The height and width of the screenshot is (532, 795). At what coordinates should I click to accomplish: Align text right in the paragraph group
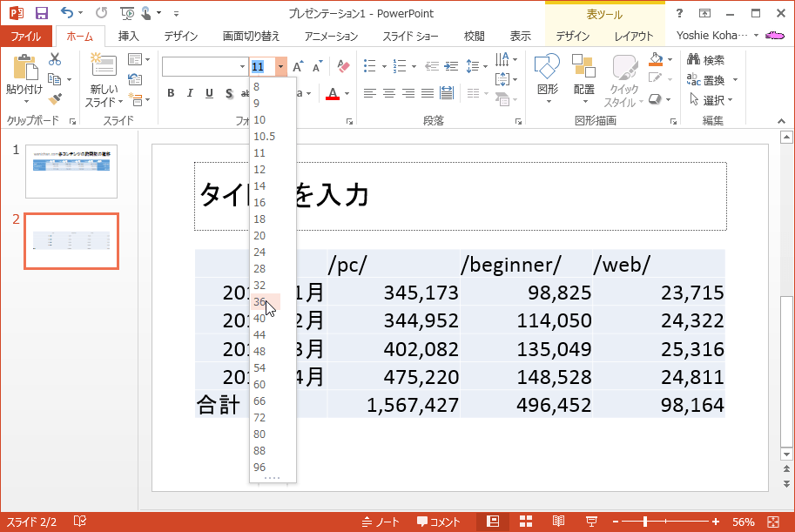coord(408,93)
